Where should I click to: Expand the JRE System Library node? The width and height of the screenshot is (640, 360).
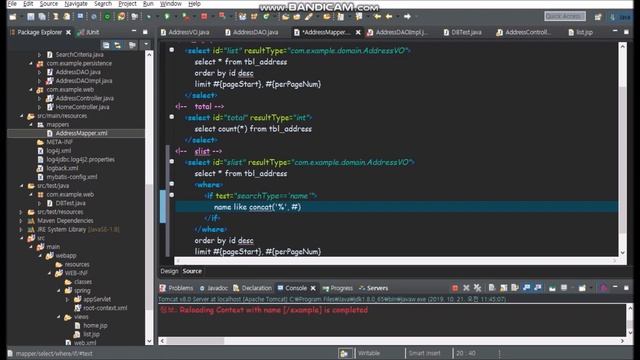click(21, 229)
